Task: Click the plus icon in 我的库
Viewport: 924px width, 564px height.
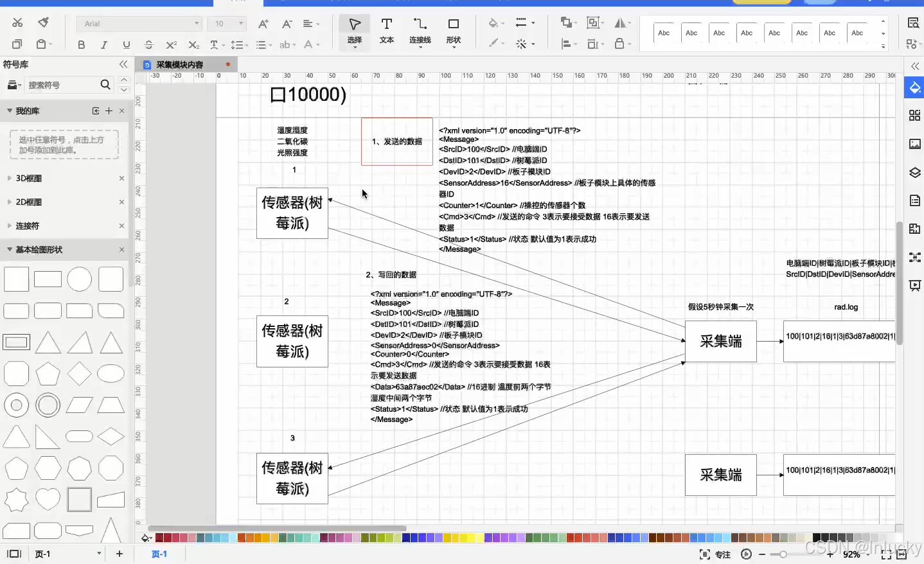Action: tap(109, 110)
